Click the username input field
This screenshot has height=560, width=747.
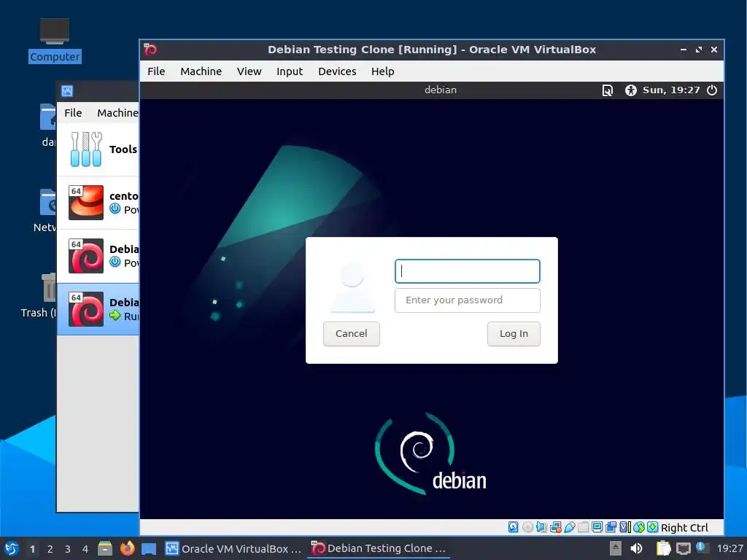tap(468, 271)
